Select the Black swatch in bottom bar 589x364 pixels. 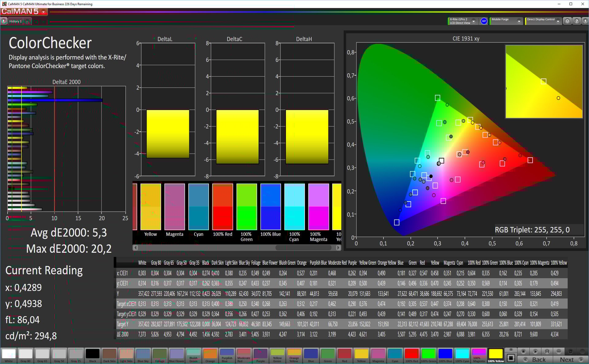pos(93,356)
